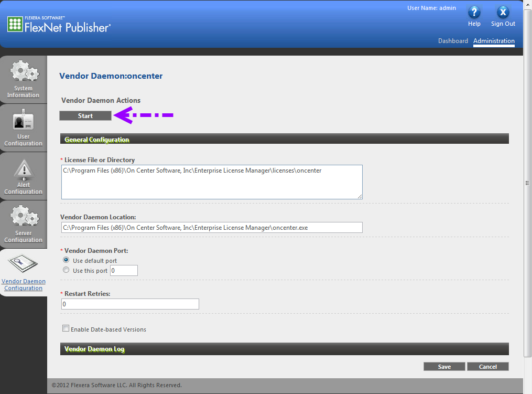The width and height of the screenshot is (532, 394).
Task: Grab the license textarea resize handle
Action: tap(360, 196)
